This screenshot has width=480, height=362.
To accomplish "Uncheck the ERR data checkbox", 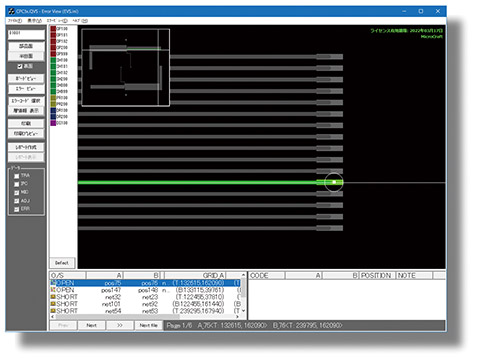I will tap(17, 209).
